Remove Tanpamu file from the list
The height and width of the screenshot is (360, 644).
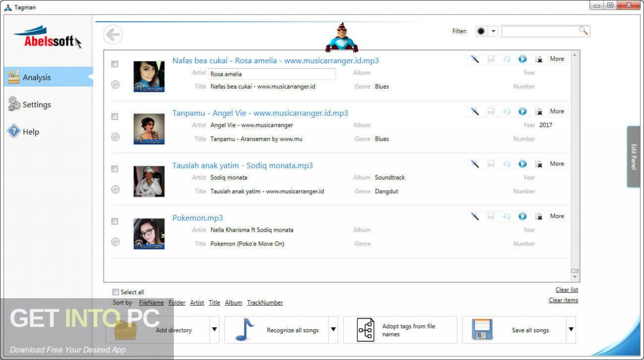point(539,112)
